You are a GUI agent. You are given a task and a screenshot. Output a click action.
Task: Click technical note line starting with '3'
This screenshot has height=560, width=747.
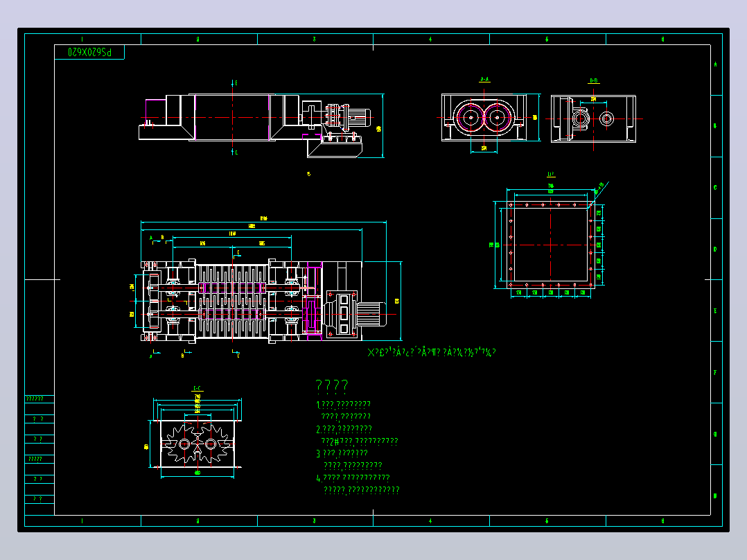click(x=342, y=453)
